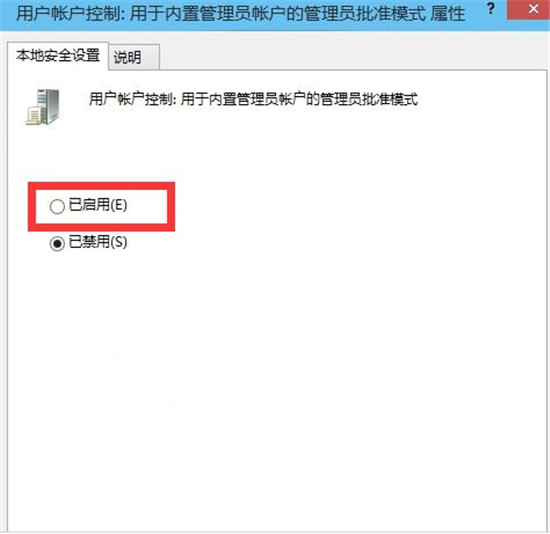Click the document scroll on server icon
Viewport: 550px width, 534px height.
point(34,116)
